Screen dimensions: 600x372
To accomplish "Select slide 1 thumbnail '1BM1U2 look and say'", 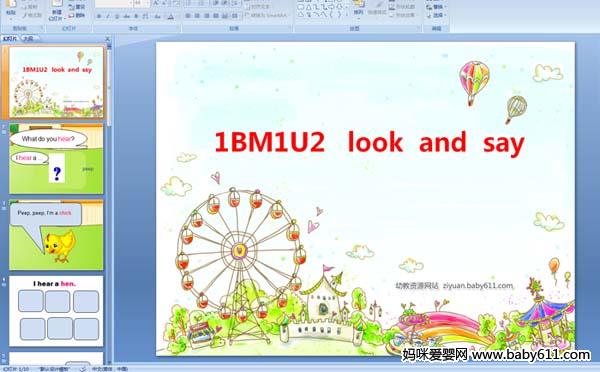I will (56, 82).
